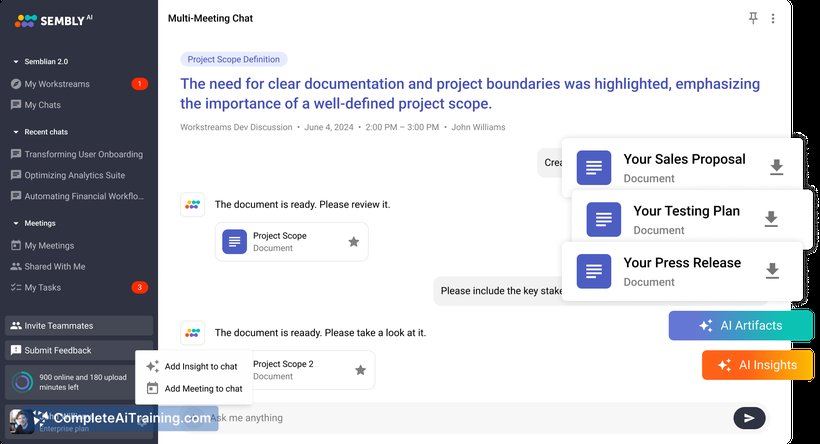Viewport: 820px width, 444px height.
Task: Open the Project Scope document card
Action: click(x=292, y=242)
